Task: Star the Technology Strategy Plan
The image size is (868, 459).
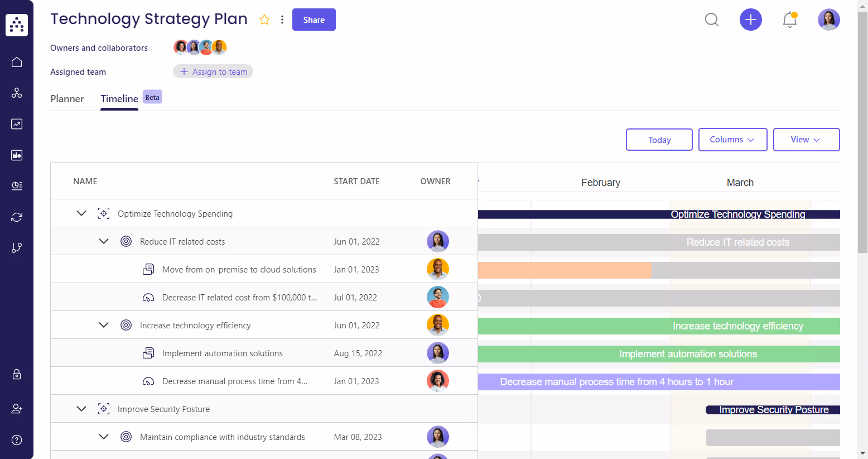Action: 264,19
